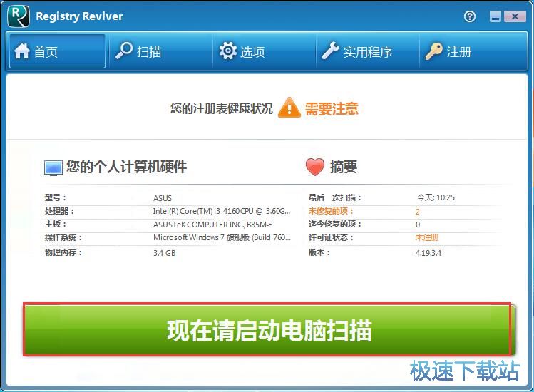This screenshot has height=392, width=534.
Task: Click the 操作系统 value Microsoft Windows 7
Action: point(222,237)
